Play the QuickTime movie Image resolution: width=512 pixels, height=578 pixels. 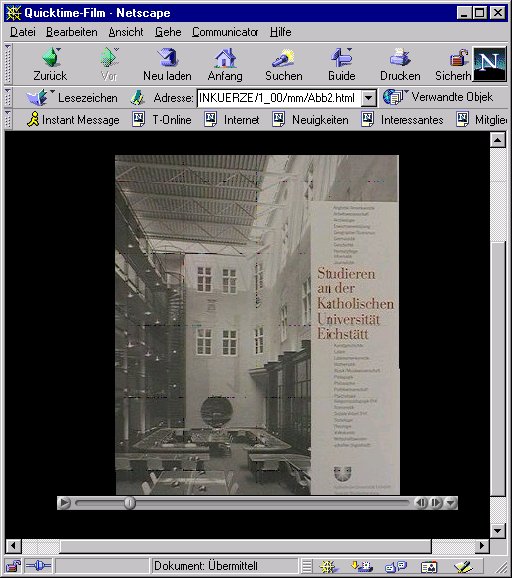coord(64,503)
